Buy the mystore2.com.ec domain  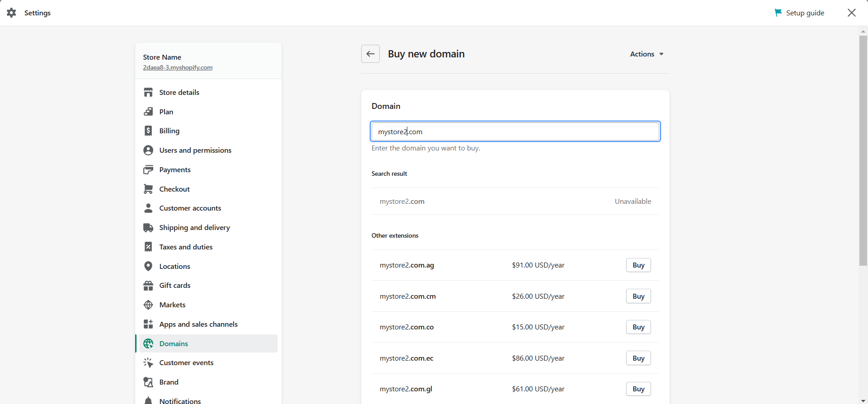(638, 358)
